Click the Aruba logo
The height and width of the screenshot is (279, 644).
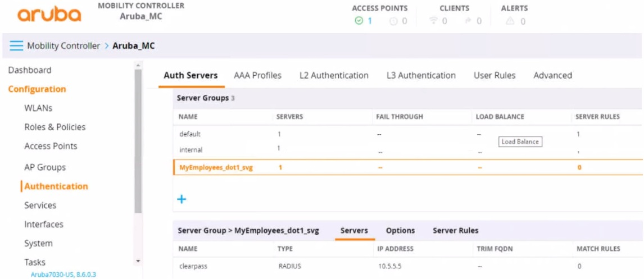[49, 15]
